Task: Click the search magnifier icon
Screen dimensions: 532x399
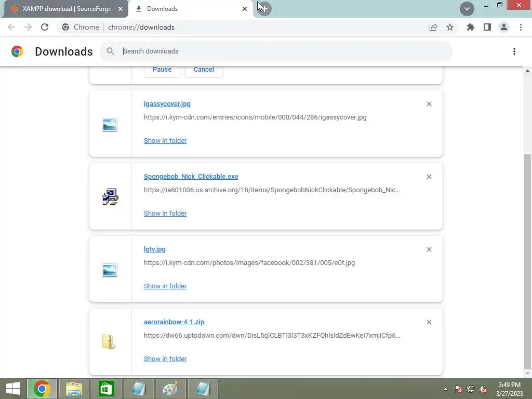Action: [x=110, y=51]
